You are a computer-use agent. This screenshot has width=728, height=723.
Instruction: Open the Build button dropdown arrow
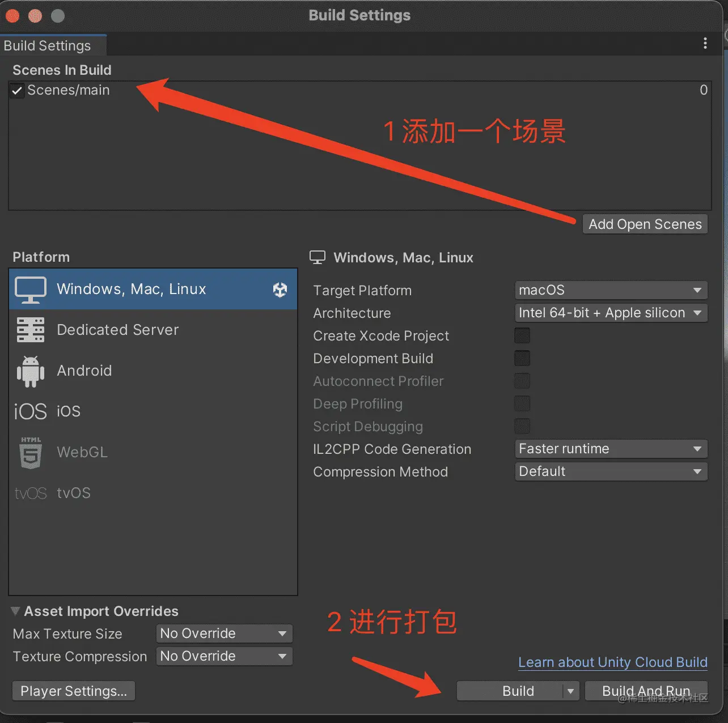pyautogui.click(x=571, y=691)
